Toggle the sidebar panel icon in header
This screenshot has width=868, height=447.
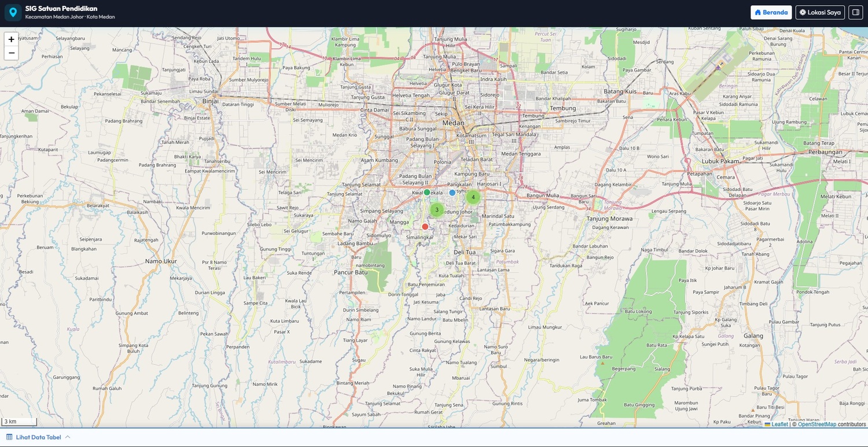tap(855, 12)
